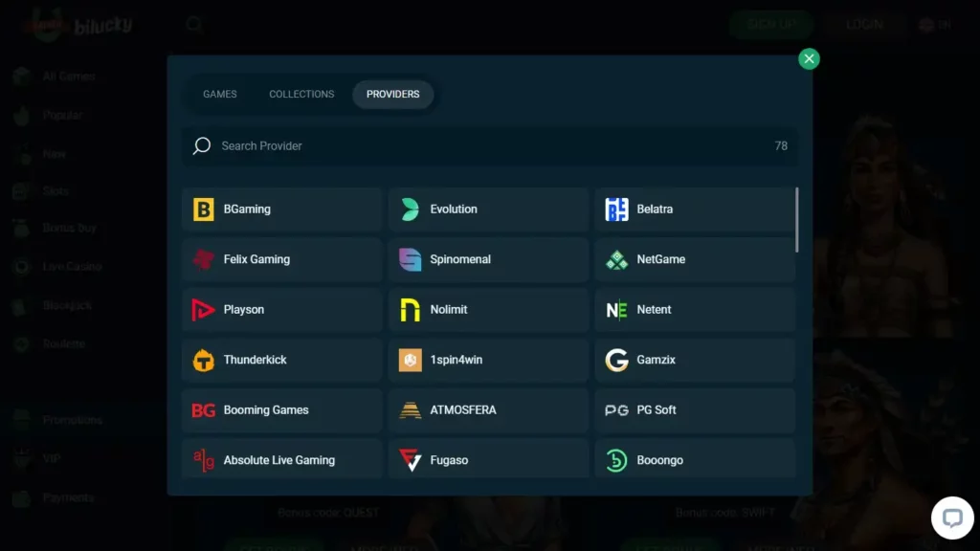
Task: Open Live Casino in the dimmed sidebar
Action: click(72, 267)
